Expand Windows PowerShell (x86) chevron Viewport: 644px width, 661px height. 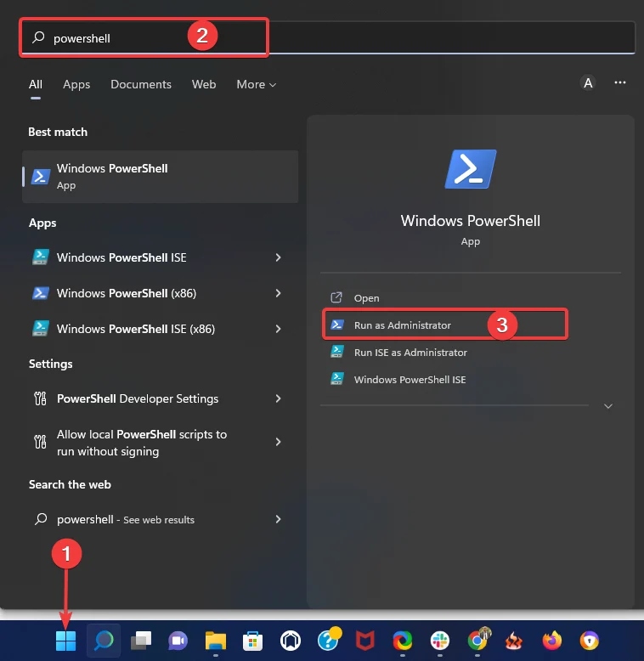pyautogui.click(x=278, y=293)
